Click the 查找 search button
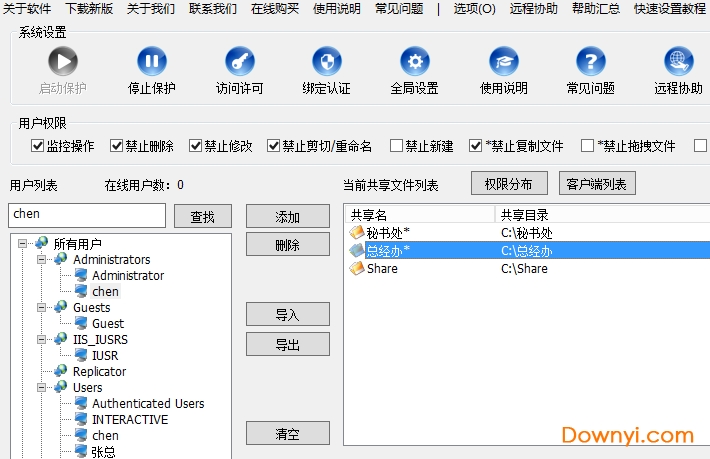710x459 pixels. click(x=203, y=216)
